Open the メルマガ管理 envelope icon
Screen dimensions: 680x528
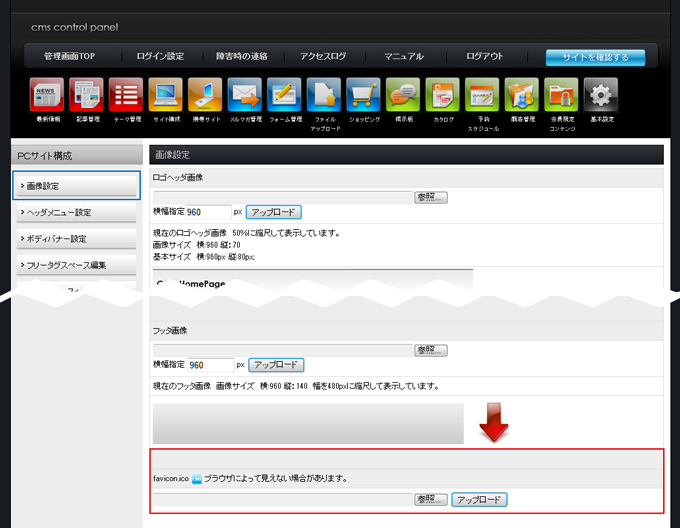click(245, 95)
